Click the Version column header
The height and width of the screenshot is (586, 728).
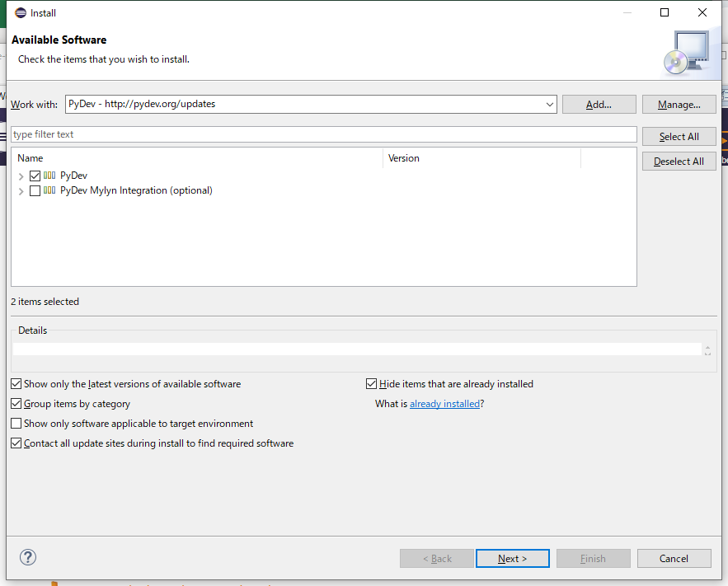[x=481, y=158]
